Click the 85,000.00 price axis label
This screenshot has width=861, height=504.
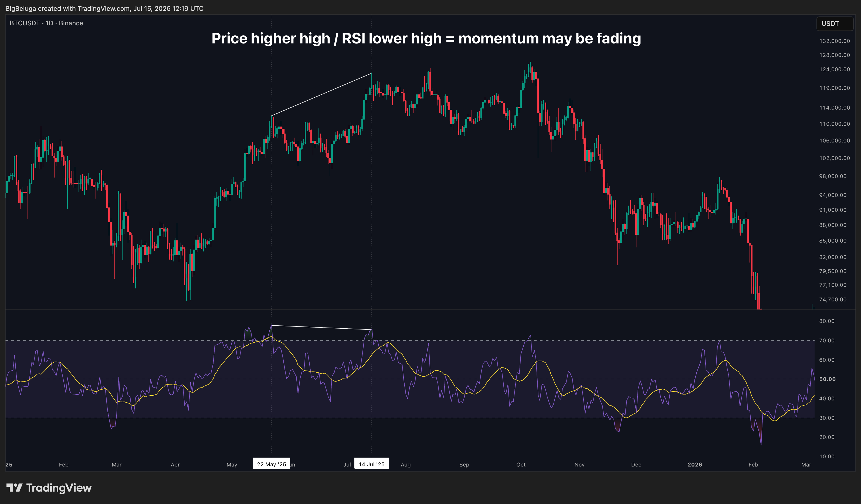click(x=833, y=241)
